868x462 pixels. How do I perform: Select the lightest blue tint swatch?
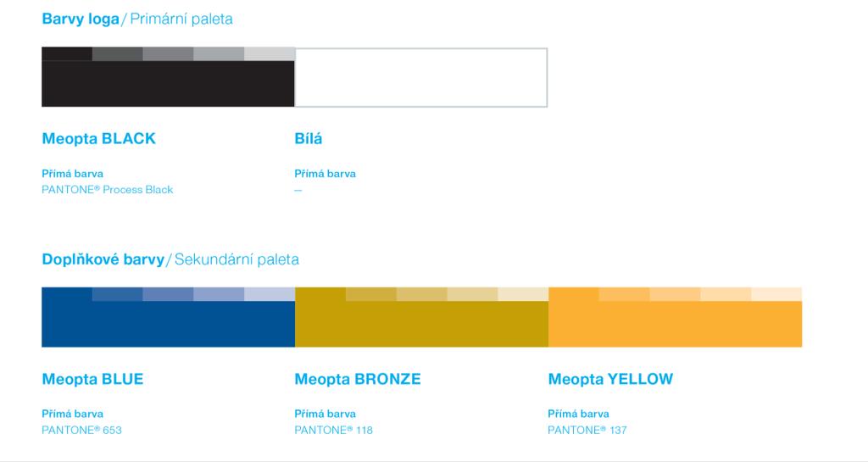(x=270, y=294)
